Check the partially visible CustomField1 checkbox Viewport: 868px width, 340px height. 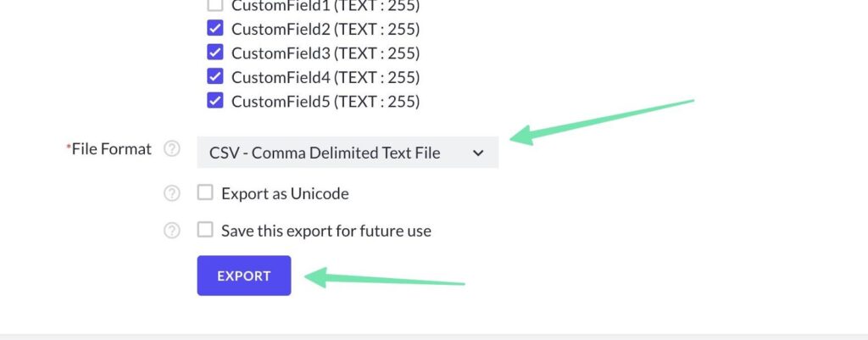click(x=215, y=5)
